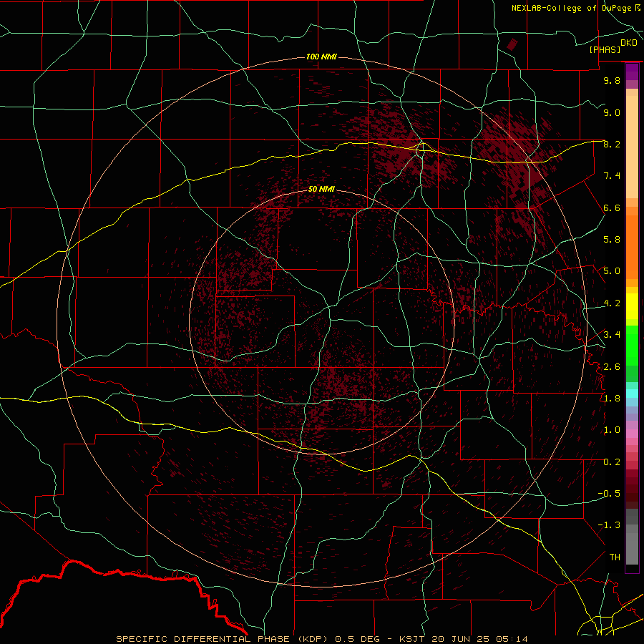644x644 pixels.
Task: Pick the large peach color bar segment
Action: pos(632,147)
